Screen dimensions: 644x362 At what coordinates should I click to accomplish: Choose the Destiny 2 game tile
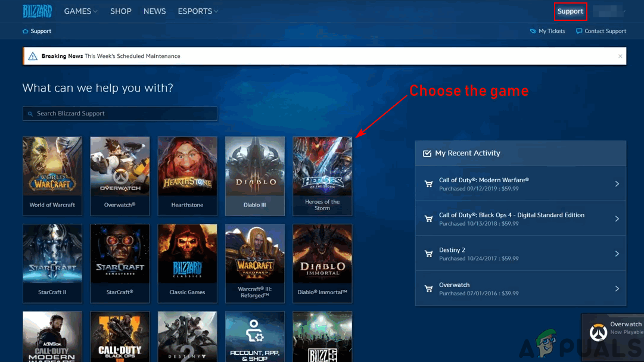187,336
